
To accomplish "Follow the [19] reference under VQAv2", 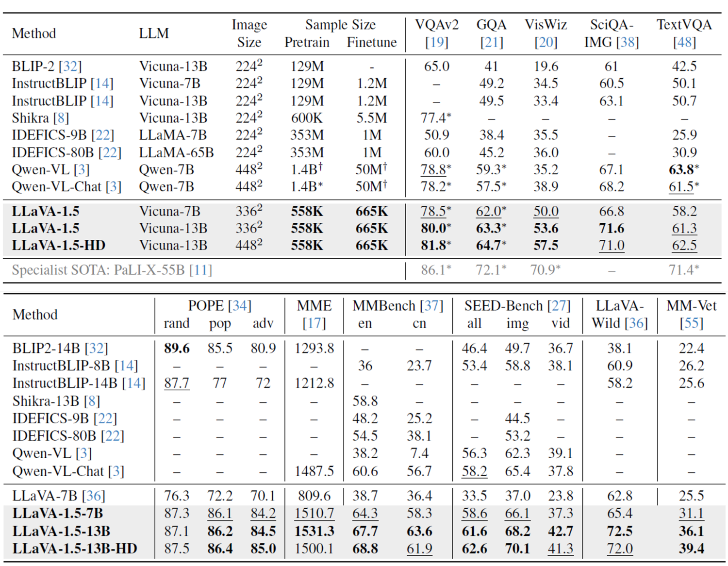I will coord(437,43).
